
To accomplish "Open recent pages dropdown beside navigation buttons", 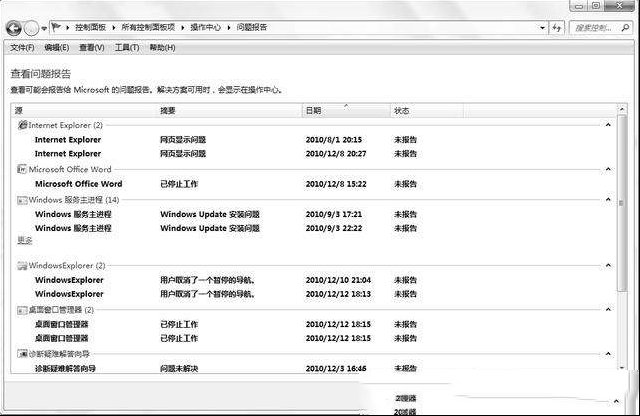I will tap(44, 29).
